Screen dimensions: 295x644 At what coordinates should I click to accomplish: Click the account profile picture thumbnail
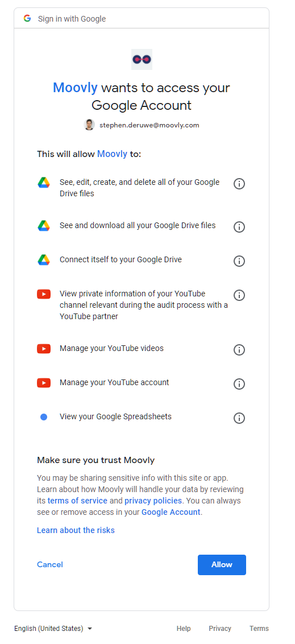pos(89,125)
